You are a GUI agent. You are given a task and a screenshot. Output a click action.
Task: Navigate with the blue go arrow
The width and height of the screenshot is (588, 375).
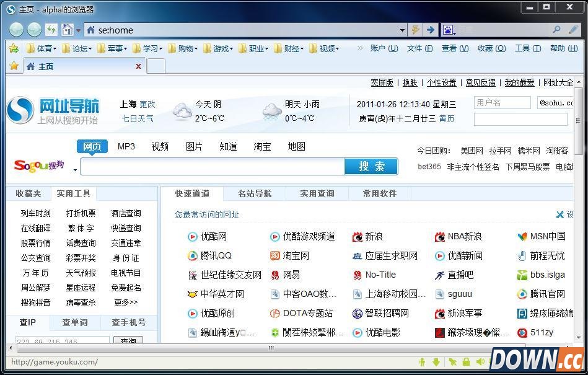[x=431, y=30]
